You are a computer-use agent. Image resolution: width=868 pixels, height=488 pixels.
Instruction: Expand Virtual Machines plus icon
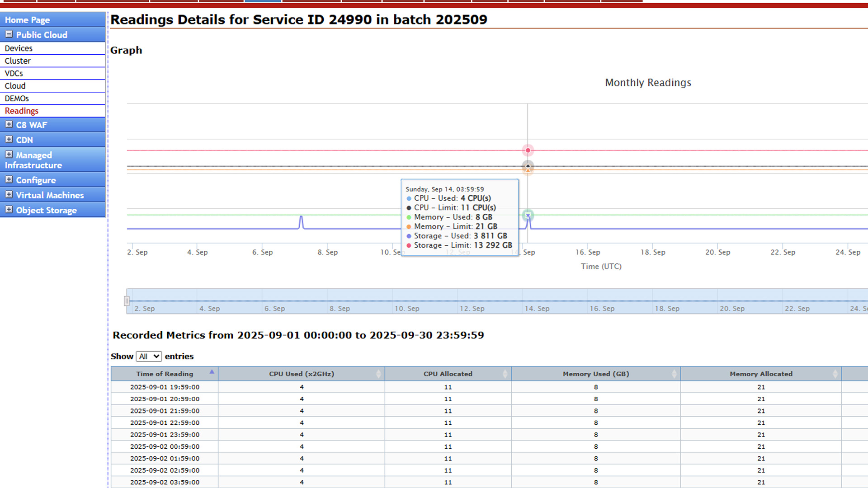click(9, 195)
